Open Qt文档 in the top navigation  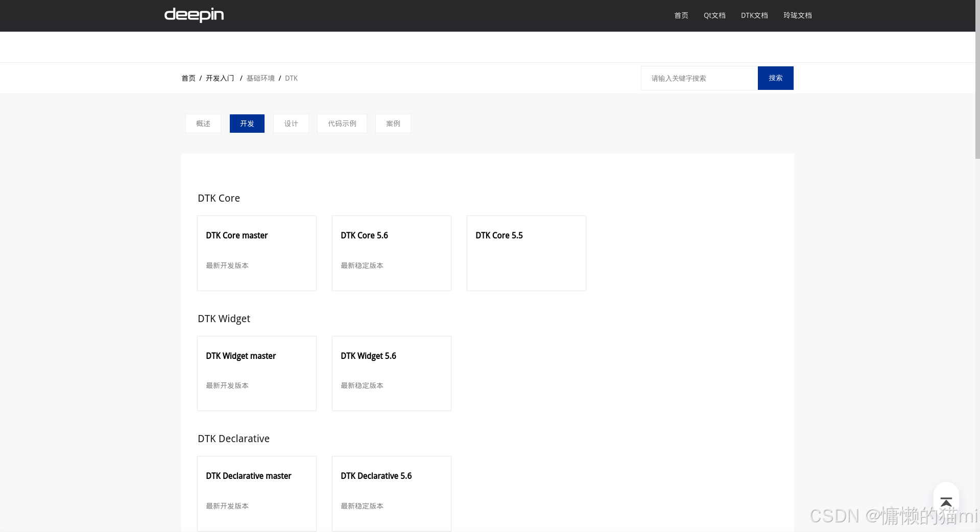[x=714, y=15]
